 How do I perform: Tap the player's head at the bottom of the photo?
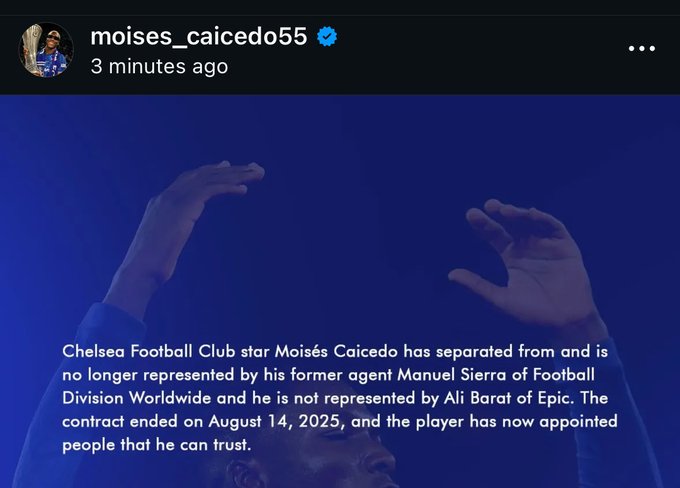tap(330, 468)
